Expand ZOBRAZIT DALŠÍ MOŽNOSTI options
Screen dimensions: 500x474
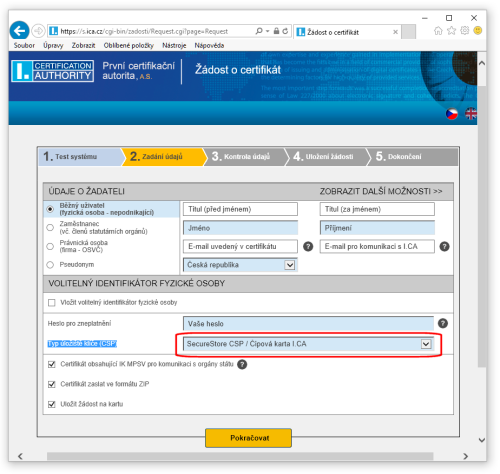coord(381,191)
